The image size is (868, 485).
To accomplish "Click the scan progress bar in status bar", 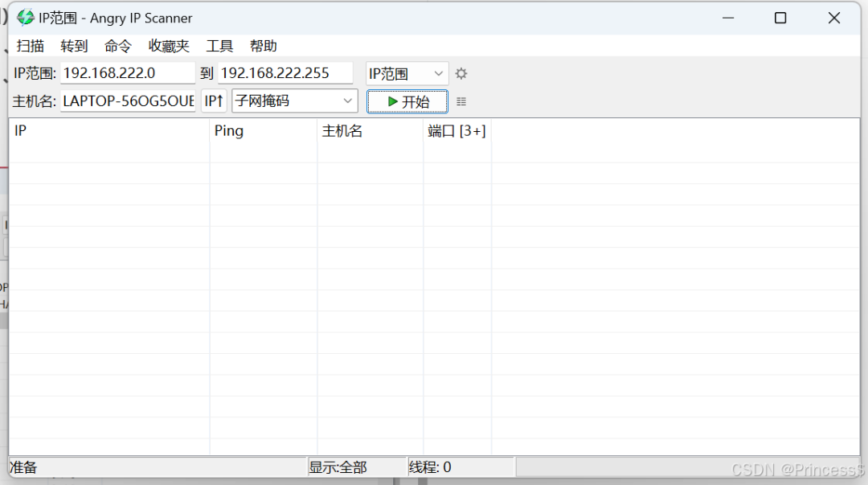I will 687,467.
